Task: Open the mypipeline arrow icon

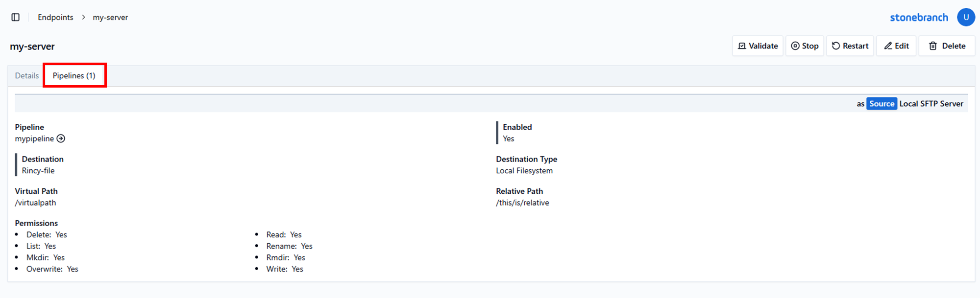Action: pyautogui.click(x=61, y=138)
